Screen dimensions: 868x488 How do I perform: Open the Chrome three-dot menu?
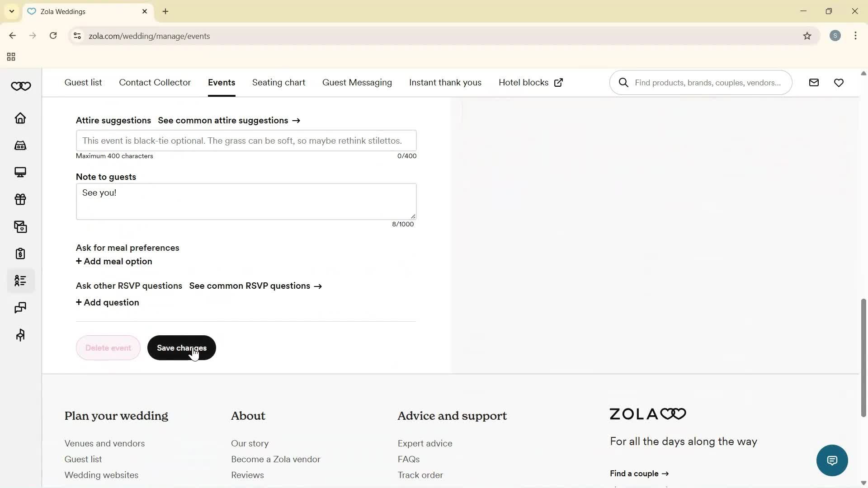856,36
